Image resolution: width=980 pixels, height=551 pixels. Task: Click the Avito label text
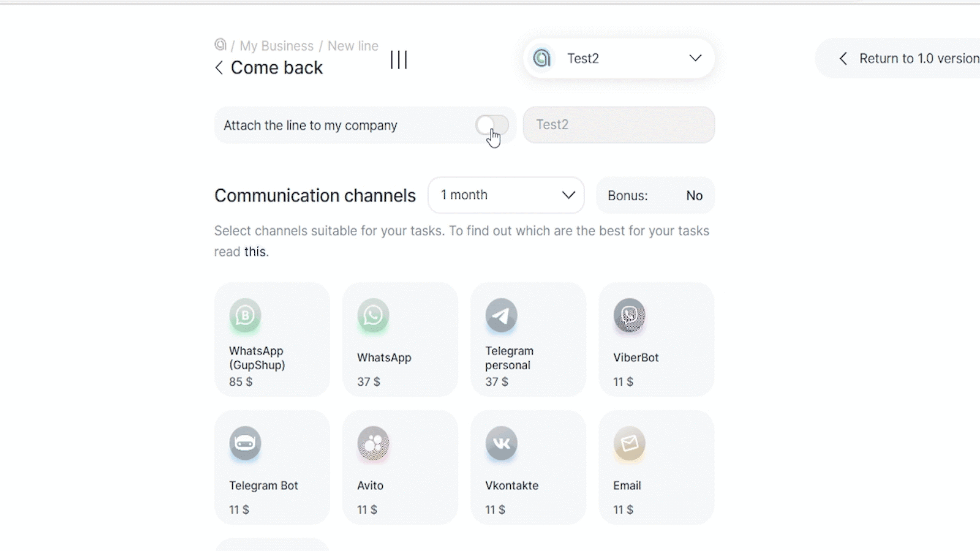point(370,485)
